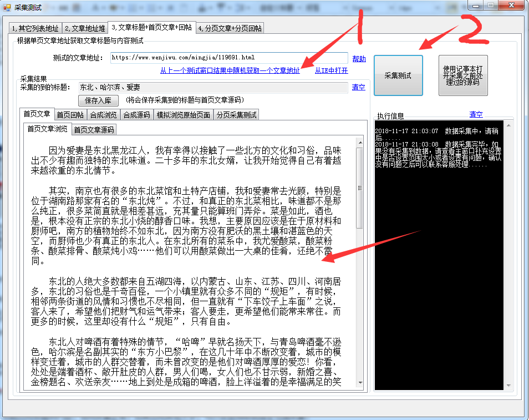Close the 采集测试 window

click(511, 5)
